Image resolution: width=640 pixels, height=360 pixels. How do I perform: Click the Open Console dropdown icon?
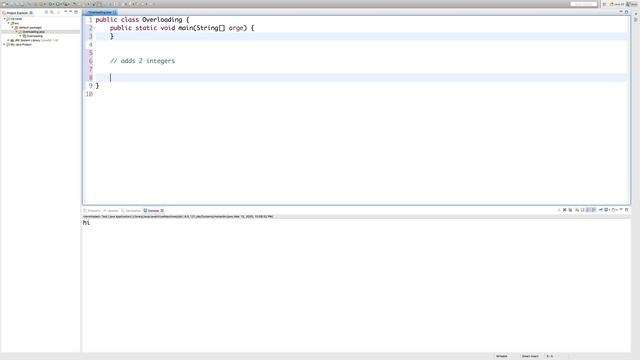point(613,210)
